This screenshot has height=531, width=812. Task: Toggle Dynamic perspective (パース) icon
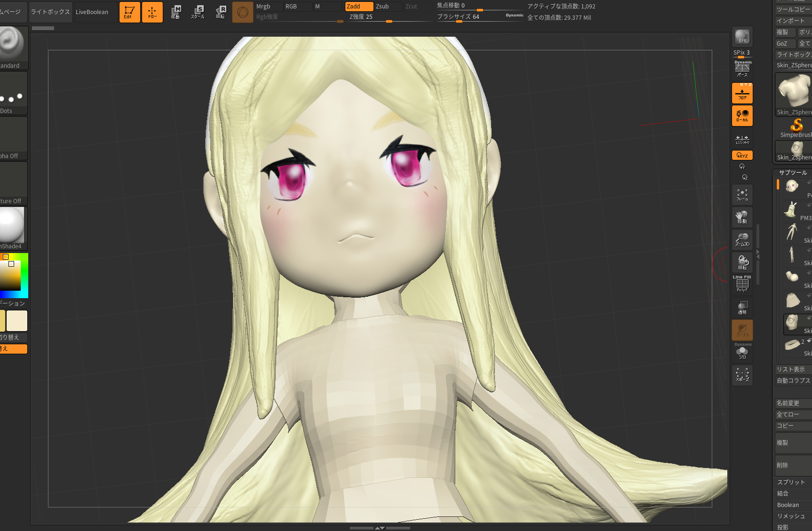tap(742, 69)
